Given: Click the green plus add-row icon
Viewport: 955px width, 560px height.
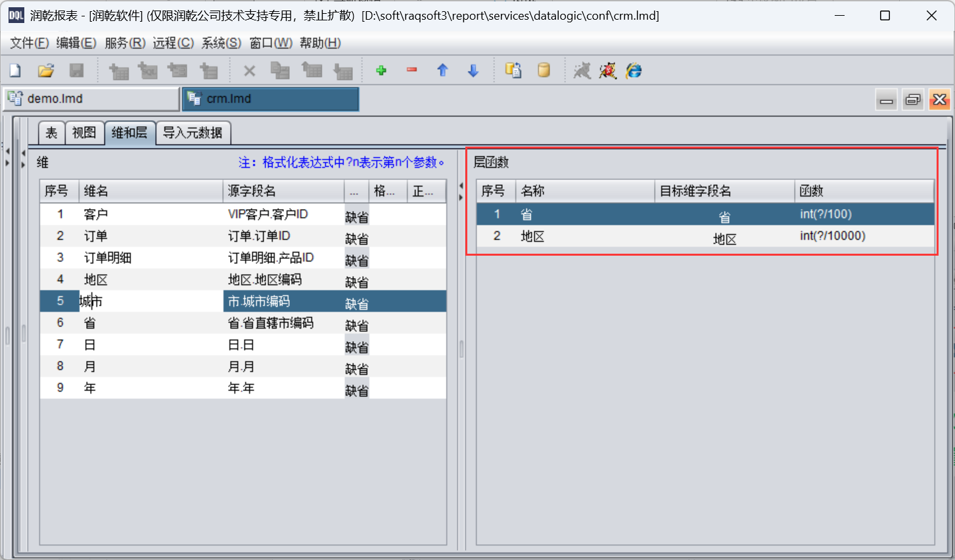Looking at the screenshot, I should click(381, 70).
